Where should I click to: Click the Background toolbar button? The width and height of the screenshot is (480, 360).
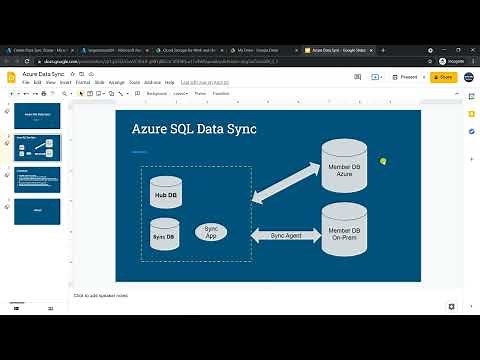[157, 94]
